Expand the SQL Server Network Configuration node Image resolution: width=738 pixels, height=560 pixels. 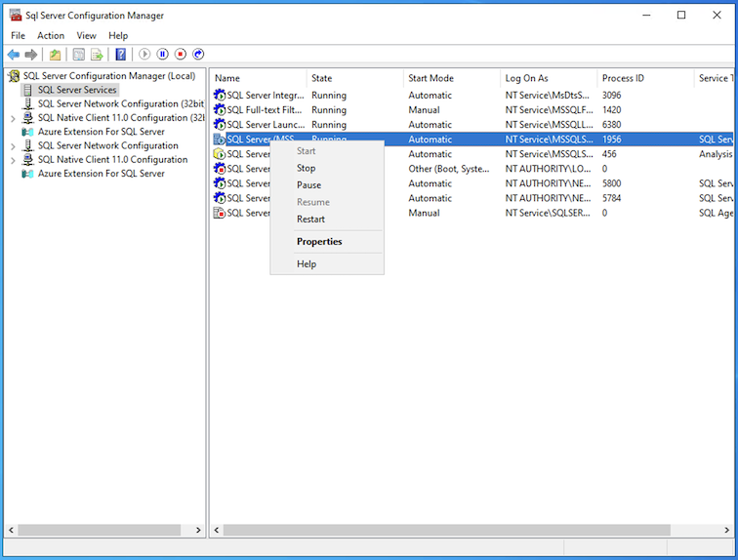click(13, 146)
